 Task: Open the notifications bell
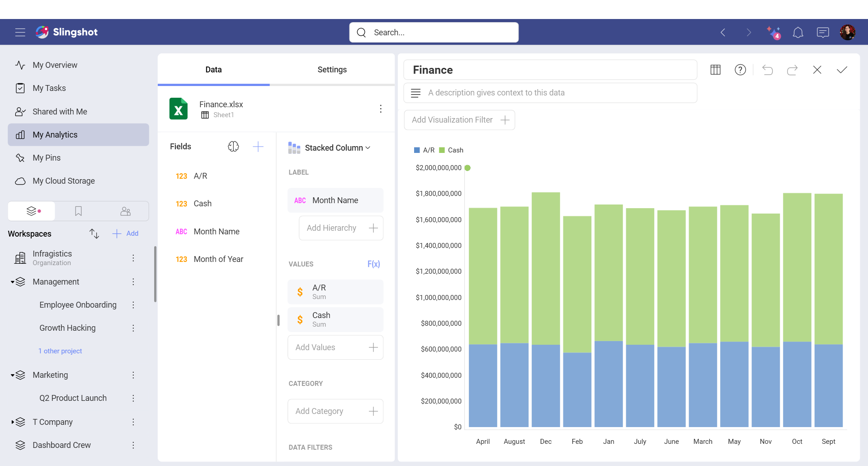coord(798,33)
